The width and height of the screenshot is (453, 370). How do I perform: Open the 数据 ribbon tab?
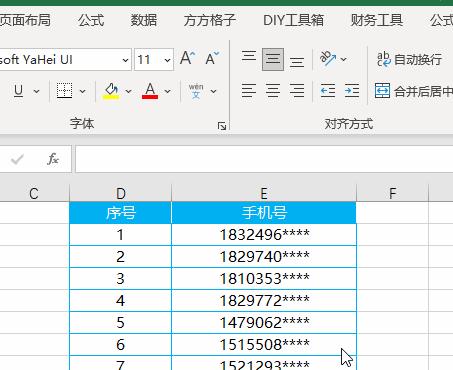pyautogui.click(x=144, y=20)
